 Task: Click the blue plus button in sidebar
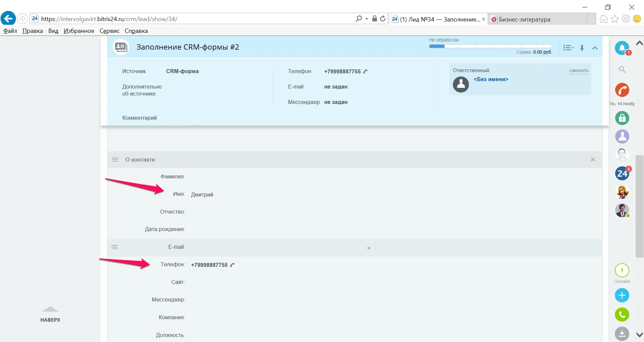tap(622, 295)
